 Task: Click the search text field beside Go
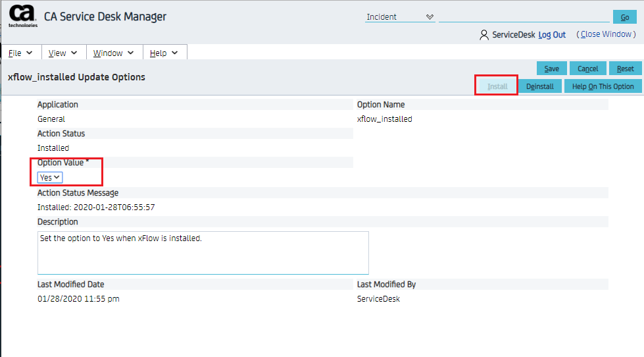(x=524, y=17)
